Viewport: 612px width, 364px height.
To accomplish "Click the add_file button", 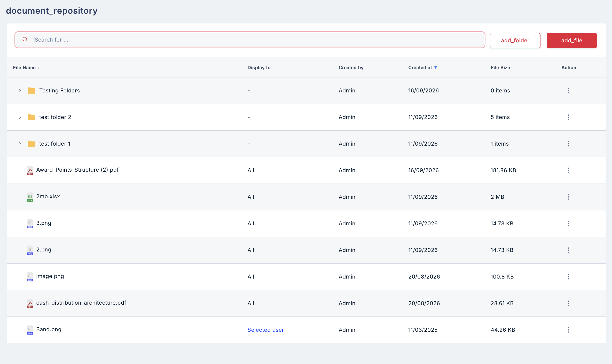I will pyautogui.click(x=572, y=41).
